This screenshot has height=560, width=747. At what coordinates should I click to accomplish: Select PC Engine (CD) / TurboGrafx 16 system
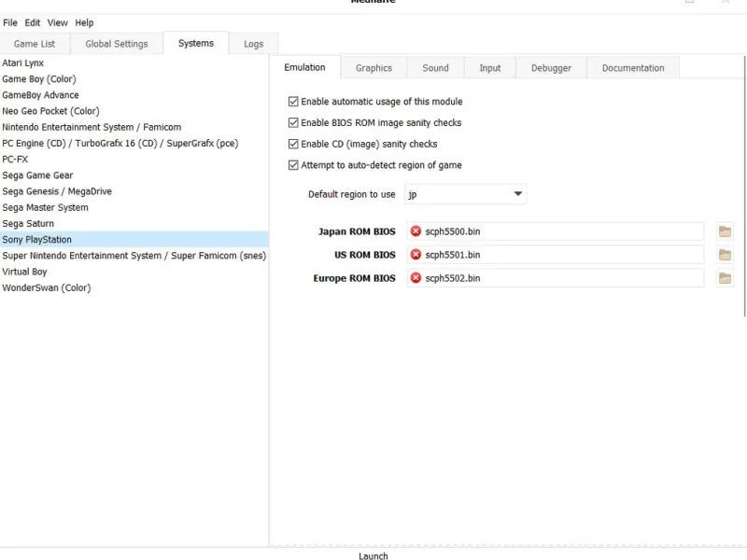[x=134, y=144]
